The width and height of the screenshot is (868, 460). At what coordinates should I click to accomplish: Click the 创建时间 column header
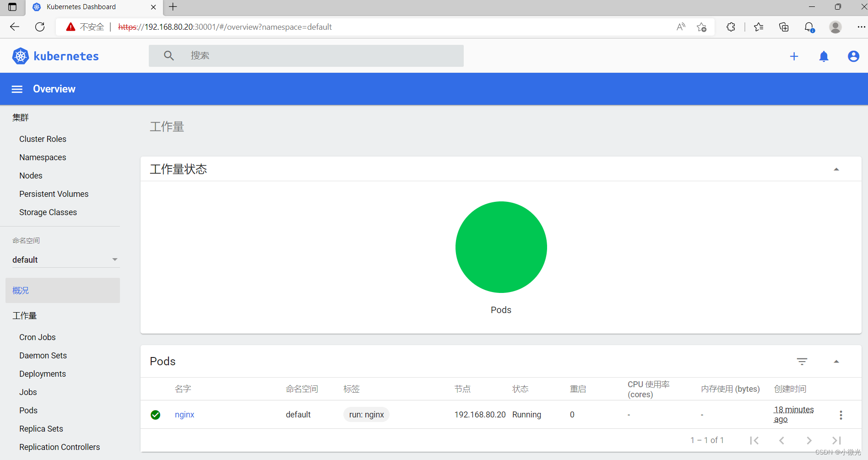click(790, 389)
